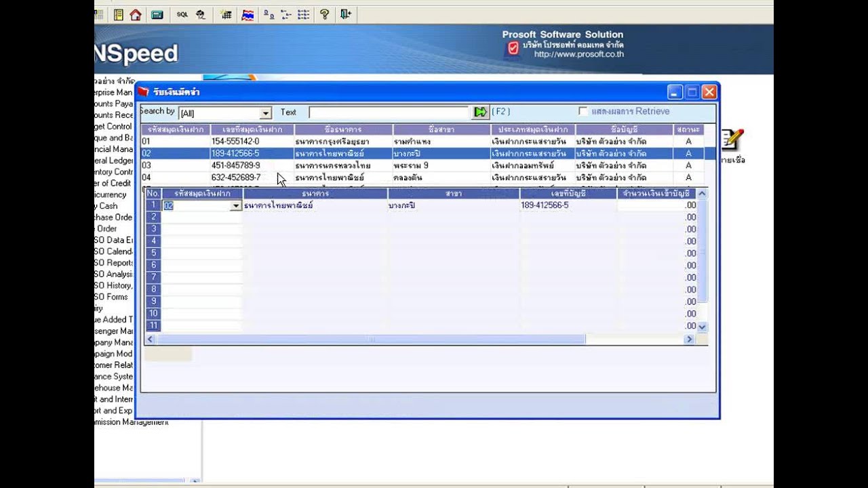This screenshot has width=868, height=488.
Task: Click the notepad pencil icon behind the dialog
Action: (732, 140)
